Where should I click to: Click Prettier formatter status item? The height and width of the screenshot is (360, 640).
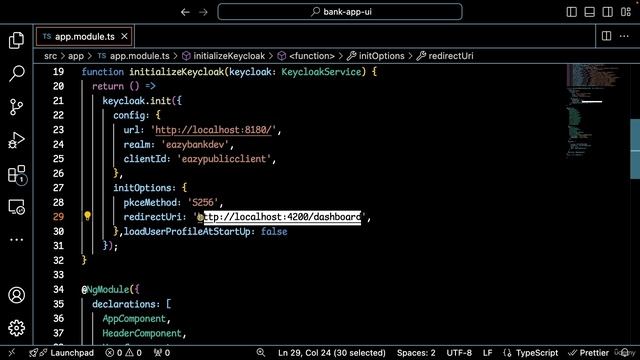click(589, 353)
